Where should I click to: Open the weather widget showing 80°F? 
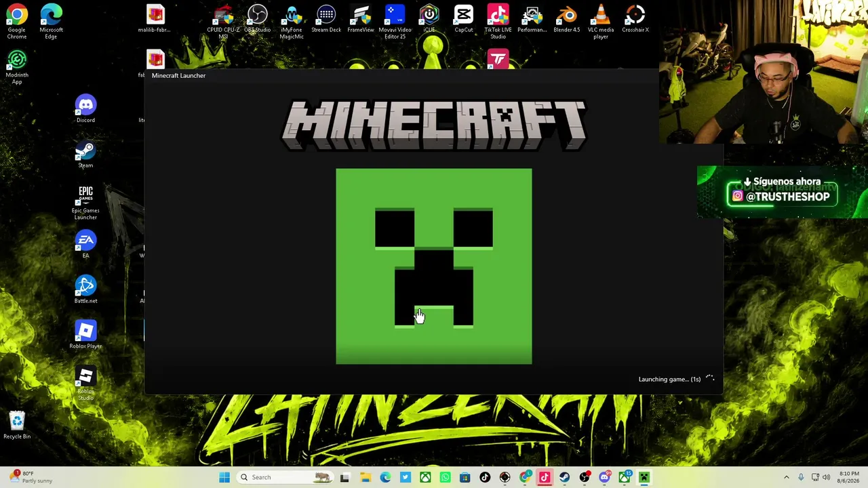tap(31, 477)
